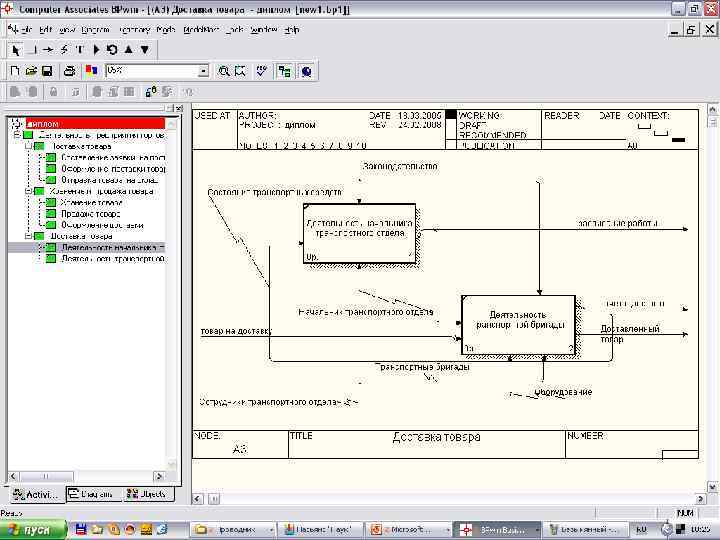
Task: Click Go to Parent Diagram triangle
Action: coord(128,49)
